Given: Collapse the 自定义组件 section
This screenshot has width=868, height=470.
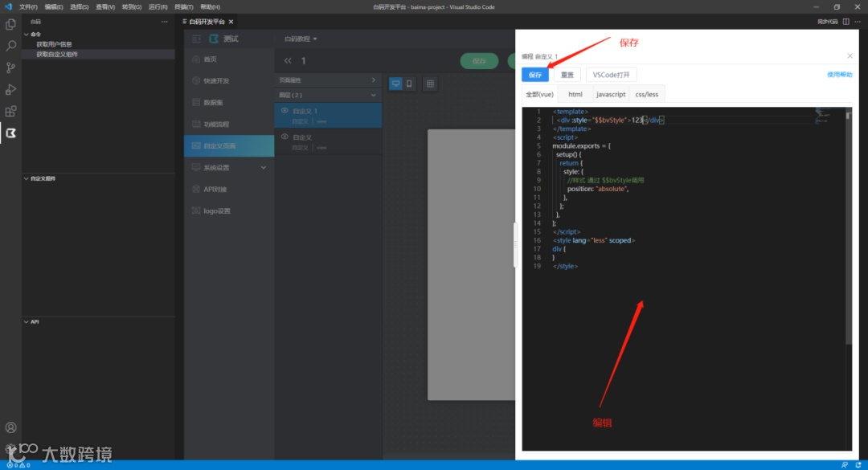Looking at the screenshot, I should tap(26, 179).
